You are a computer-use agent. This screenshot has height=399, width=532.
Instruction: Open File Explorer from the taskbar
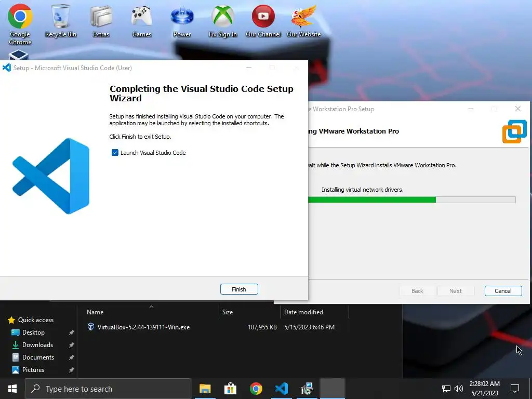tap(205, 389)
